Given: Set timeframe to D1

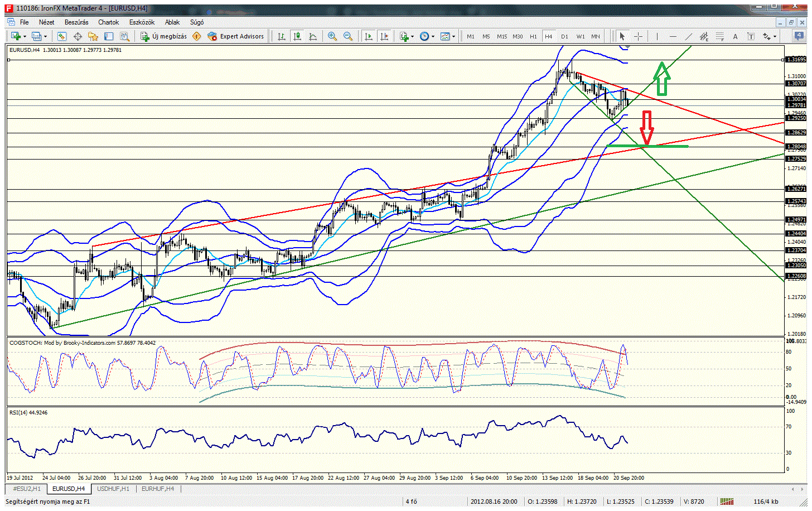Looking at the screenshot, I should [564, 36].
